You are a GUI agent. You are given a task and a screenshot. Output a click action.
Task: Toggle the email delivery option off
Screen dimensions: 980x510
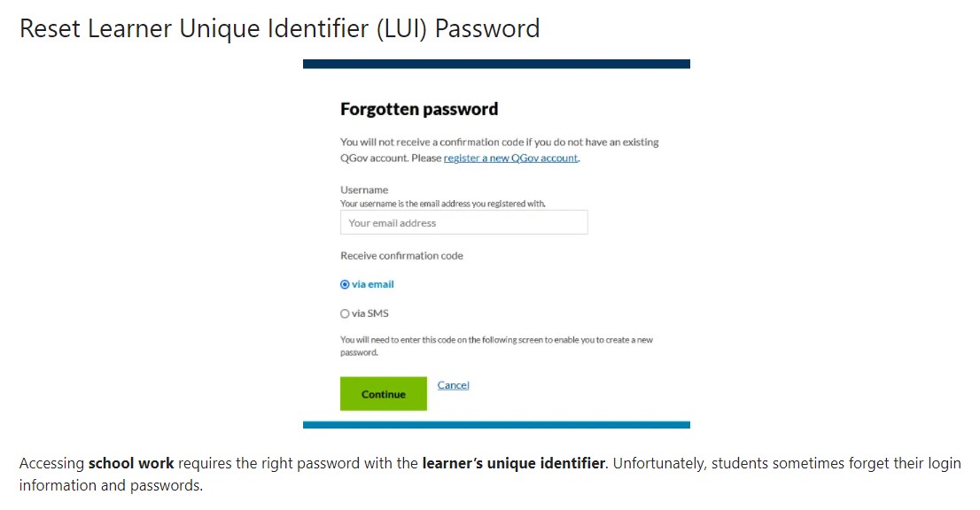pos(346,283)
